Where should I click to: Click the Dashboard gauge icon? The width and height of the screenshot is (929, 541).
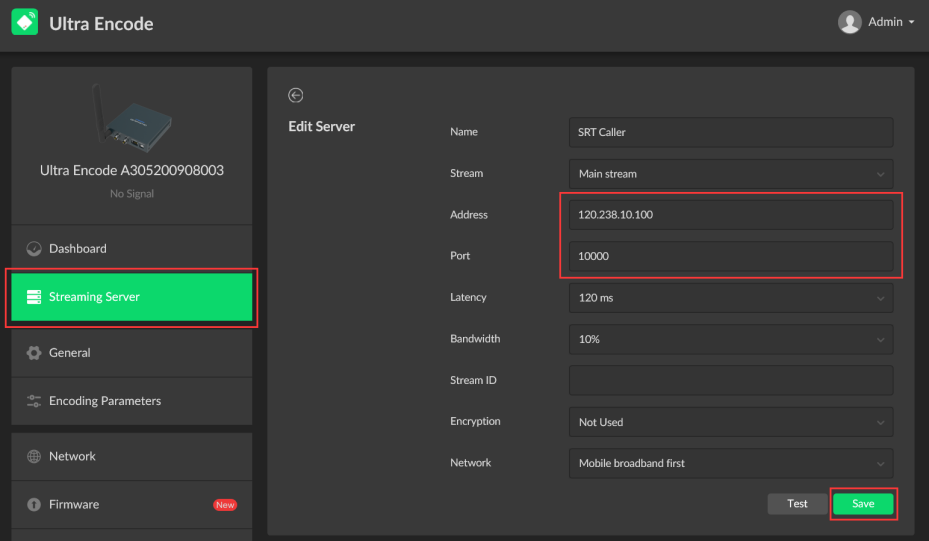tap(34, 249)
